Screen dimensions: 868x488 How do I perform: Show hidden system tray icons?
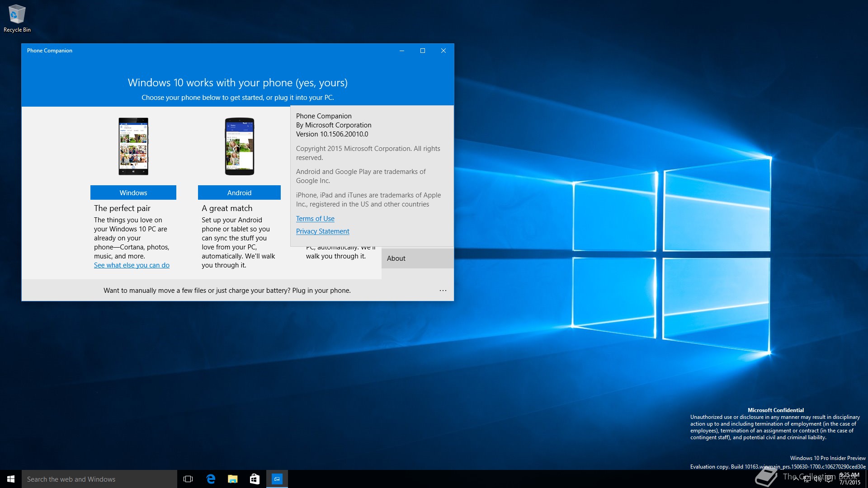coord(796,479)
